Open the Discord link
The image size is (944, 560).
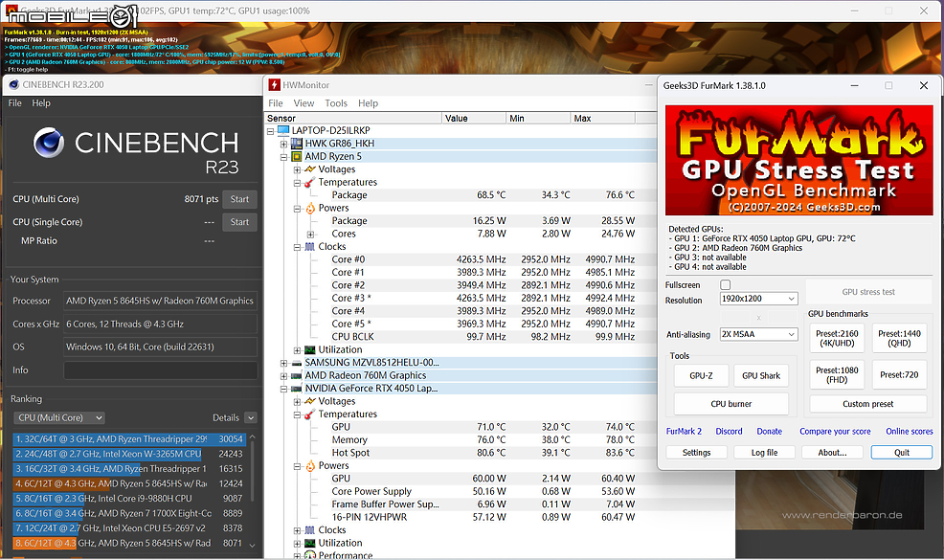pyautogui.click(x=730, y=431)
